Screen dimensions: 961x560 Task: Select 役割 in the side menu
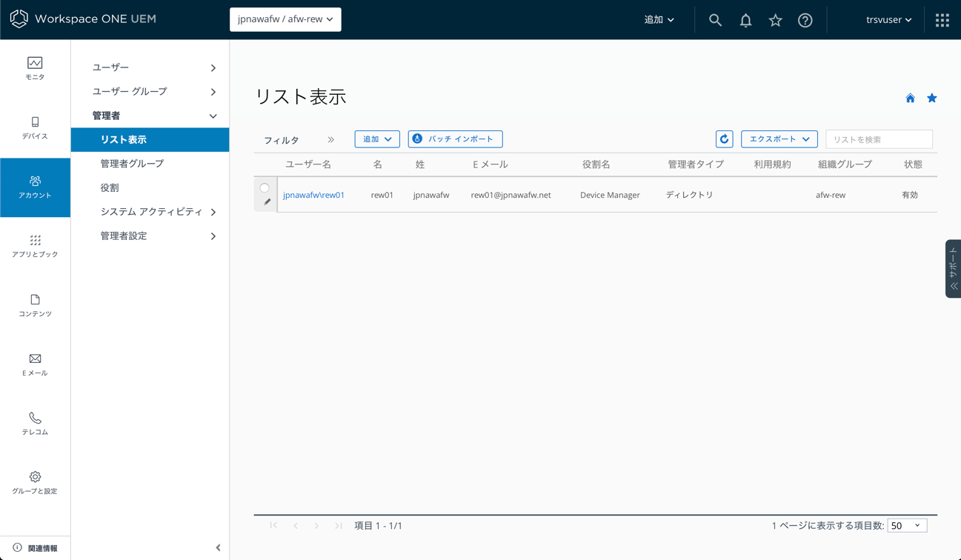coord(110,187)
